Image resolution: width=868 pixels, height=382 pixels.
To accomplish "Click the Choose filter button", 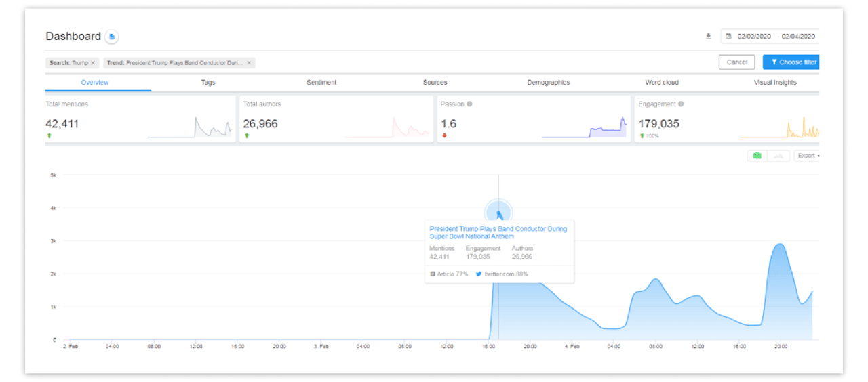I will tap(792, 62).
